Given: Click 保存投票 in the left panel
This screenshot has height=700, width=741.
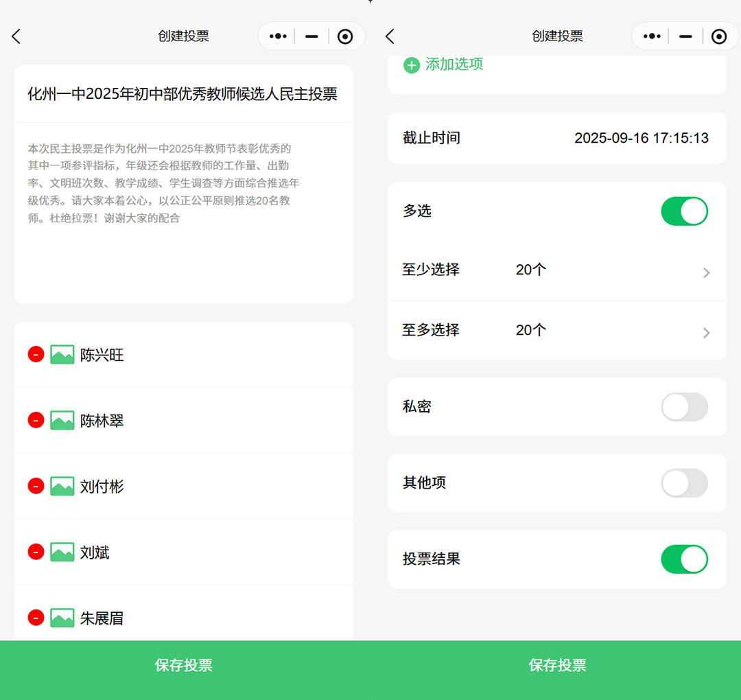Looking at the screenshot, I should (183, 665).
